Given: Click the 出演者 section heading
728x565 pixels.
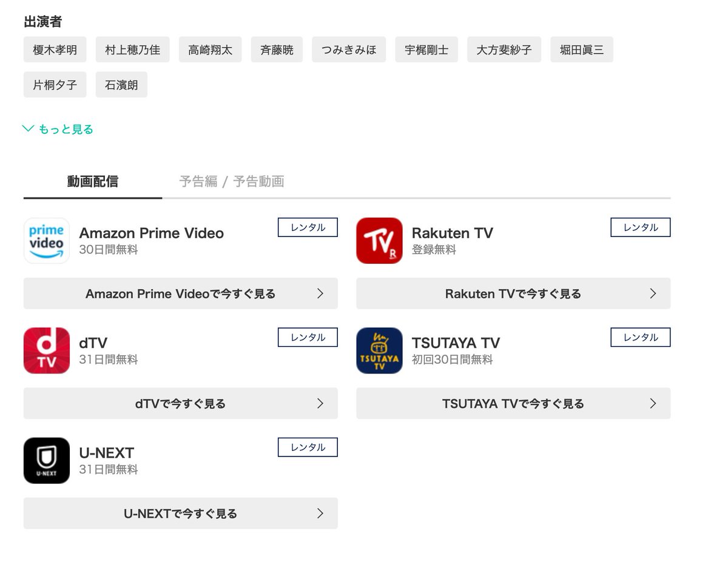Looking at the screenshot, I should pyautogui.click(x=42, y=22).
